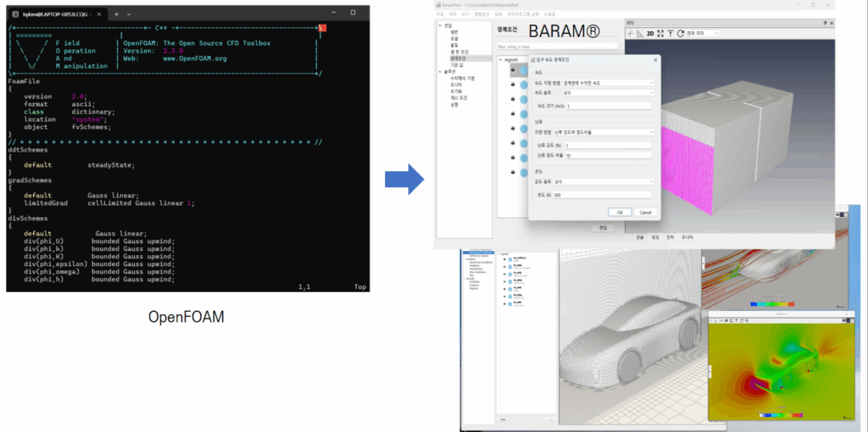Float the 격자 dock panel

[825, 23]
